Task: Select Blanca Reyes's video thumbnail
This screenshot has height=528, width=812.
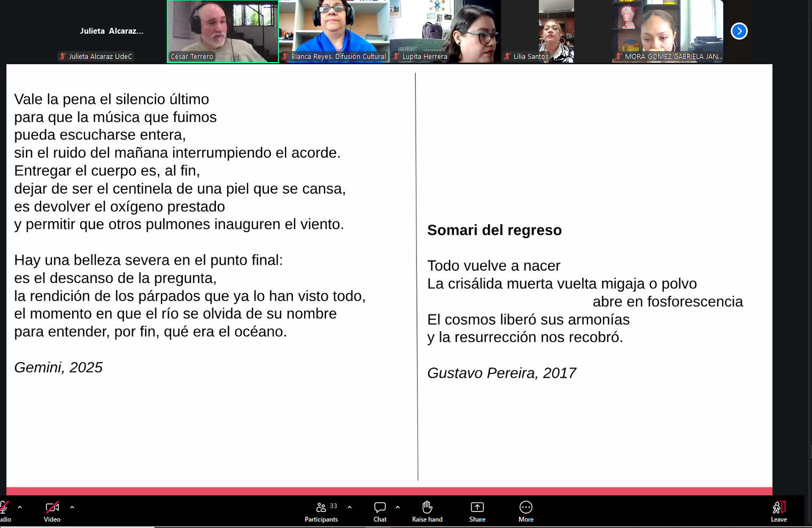Action: click(334, 31)
